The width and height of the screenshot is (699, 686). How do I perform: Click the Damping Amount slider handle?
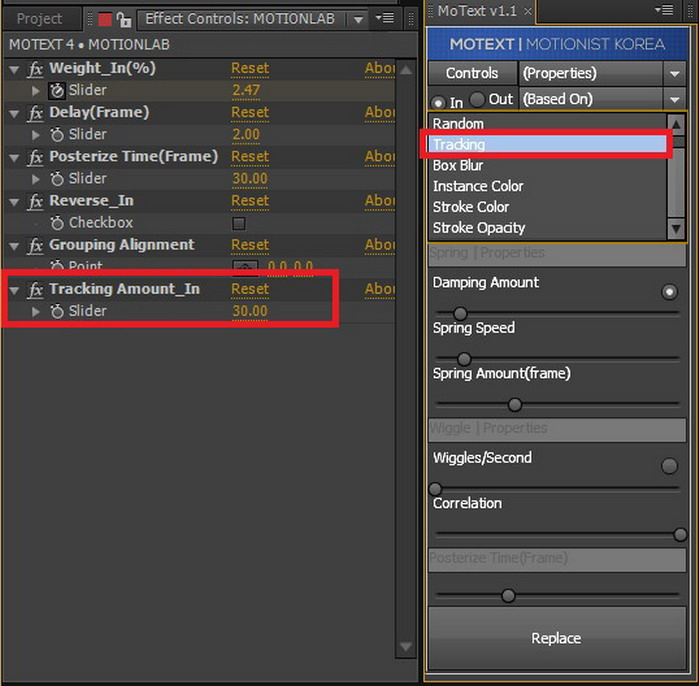click(460, 313)
